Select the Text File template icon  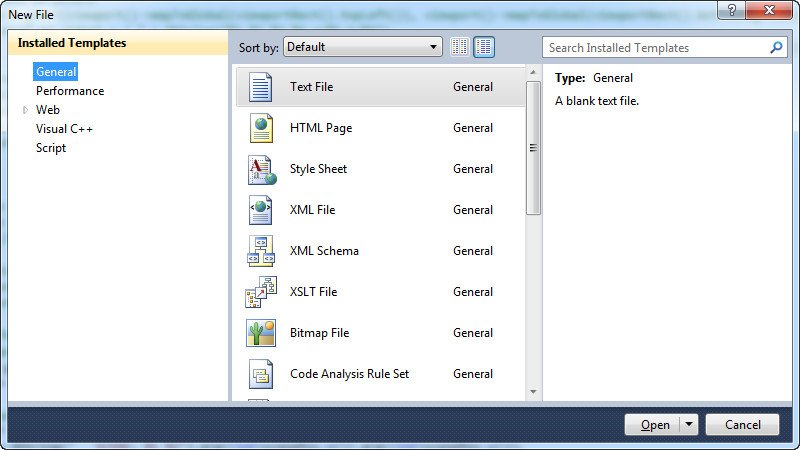coord(261,87)
